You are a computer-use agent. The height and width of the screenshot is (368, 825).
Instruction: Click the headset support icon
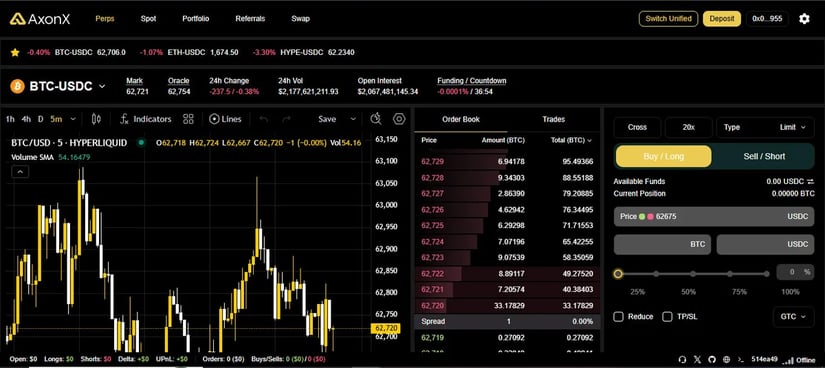pos(683,359)
